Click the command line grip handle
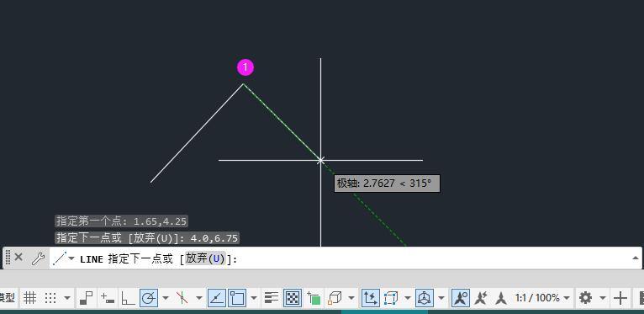This screenshot has height=314, width=644. [x=8, y=258]
